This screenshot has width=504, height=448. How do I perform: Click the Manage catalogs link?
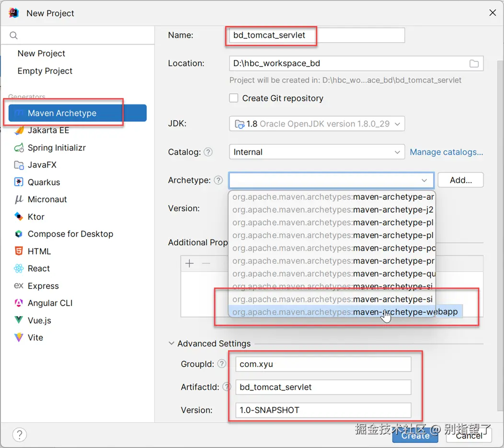[446, 152]
